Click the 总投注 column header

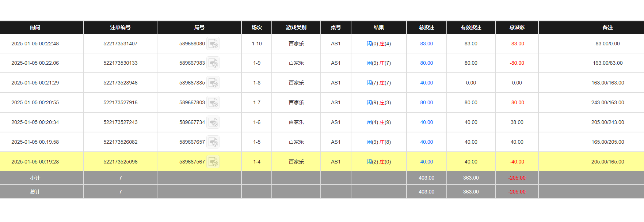point(426,28)
